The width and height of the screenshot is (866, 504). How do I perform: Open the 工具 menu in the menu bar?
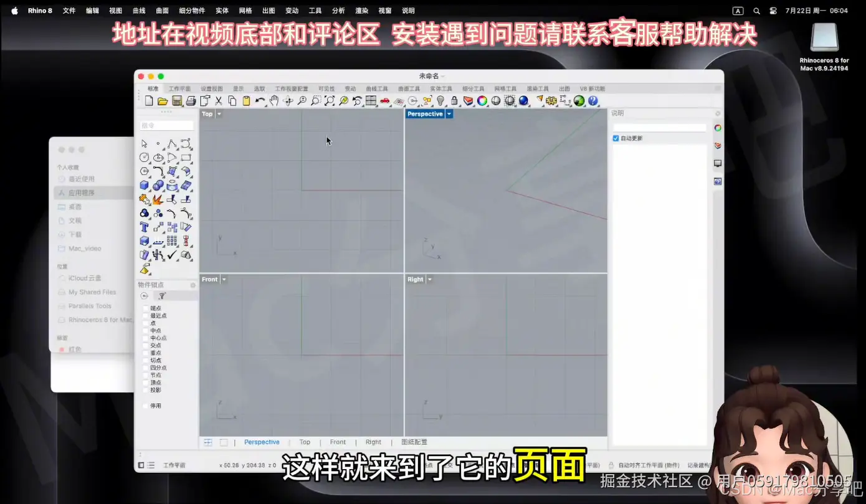click(x=315, y=10)
